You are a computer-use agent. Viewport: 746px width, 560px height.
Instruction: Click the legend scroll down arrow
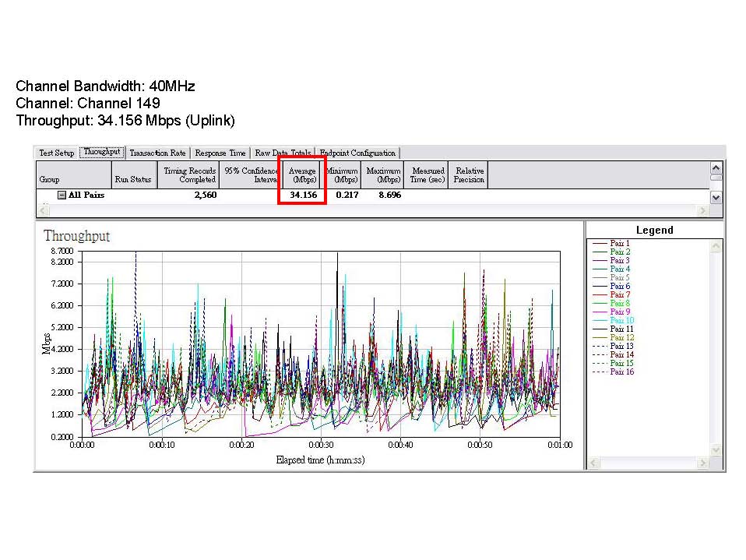716,449
